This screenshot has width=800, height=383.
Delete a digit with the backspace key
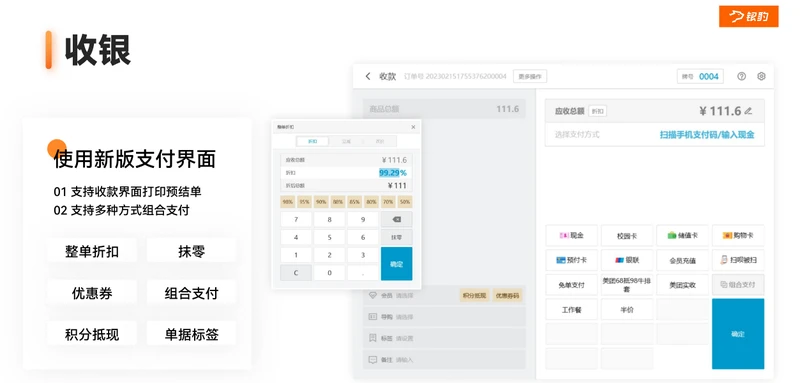click(x=396, y=219)
